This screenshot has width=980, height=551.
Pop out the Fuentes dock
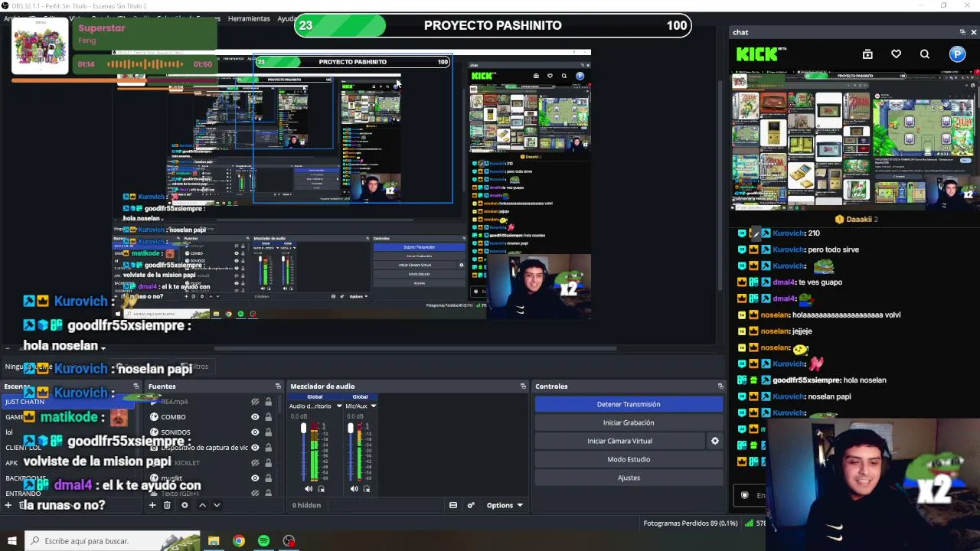pos(278,386)
